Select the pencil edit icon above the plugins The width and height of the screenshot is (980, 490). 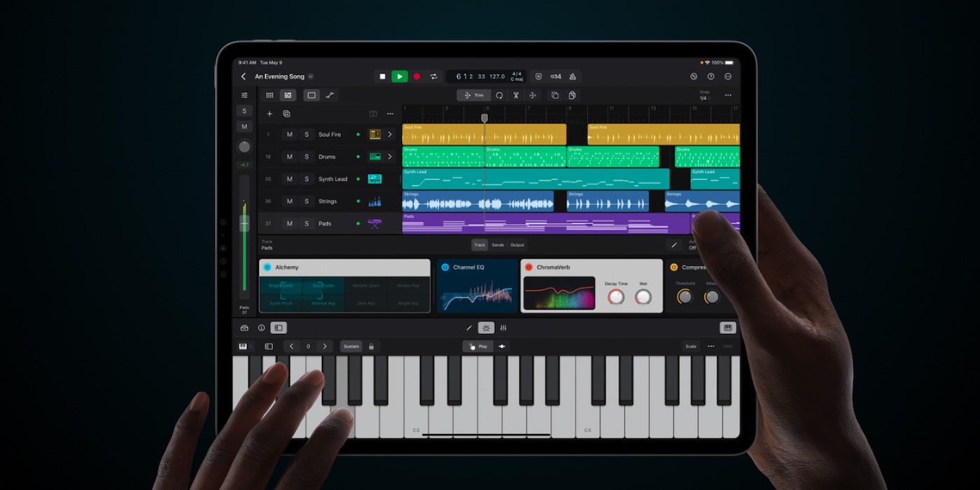(673, 244)
